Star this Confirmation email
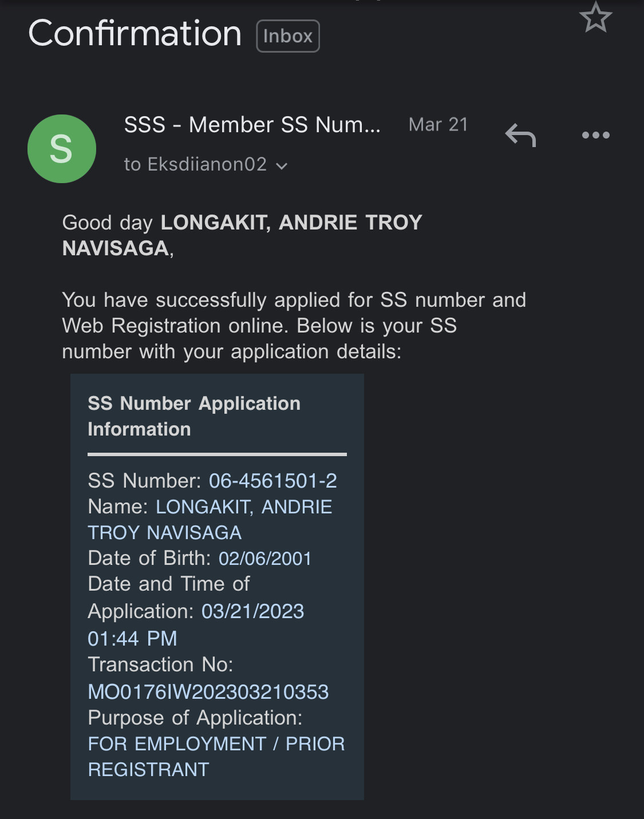The height and width of the screenshot is (819, 644). [595, 17]
